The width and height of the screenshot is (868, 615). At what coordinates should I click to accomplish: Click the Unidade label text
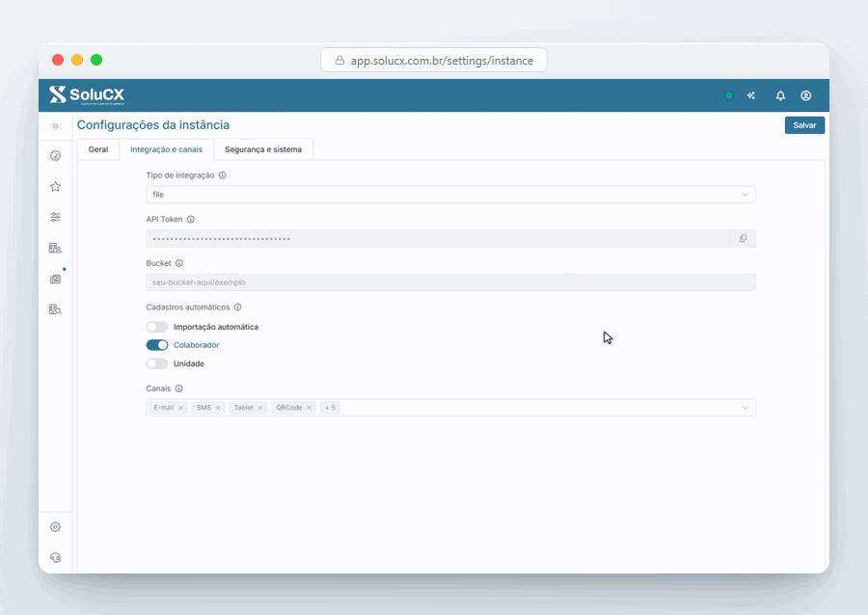pos(189,363)
